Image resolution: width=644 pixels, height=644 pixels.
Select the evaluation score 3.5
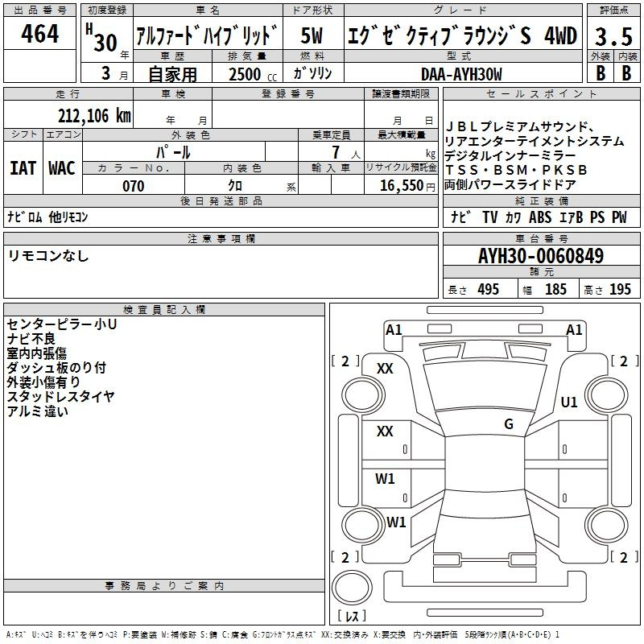pyautogui.click(x=613, y=36)
